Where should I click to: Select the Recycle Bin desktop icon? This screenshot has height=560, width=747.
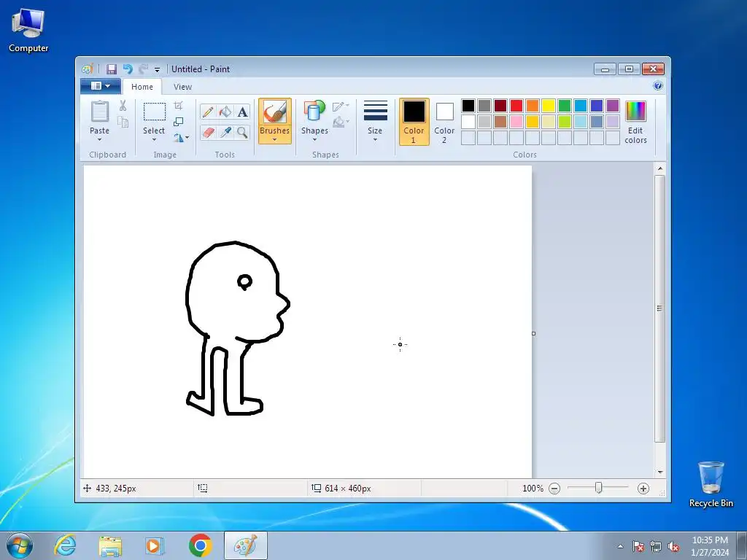(711, 484)
